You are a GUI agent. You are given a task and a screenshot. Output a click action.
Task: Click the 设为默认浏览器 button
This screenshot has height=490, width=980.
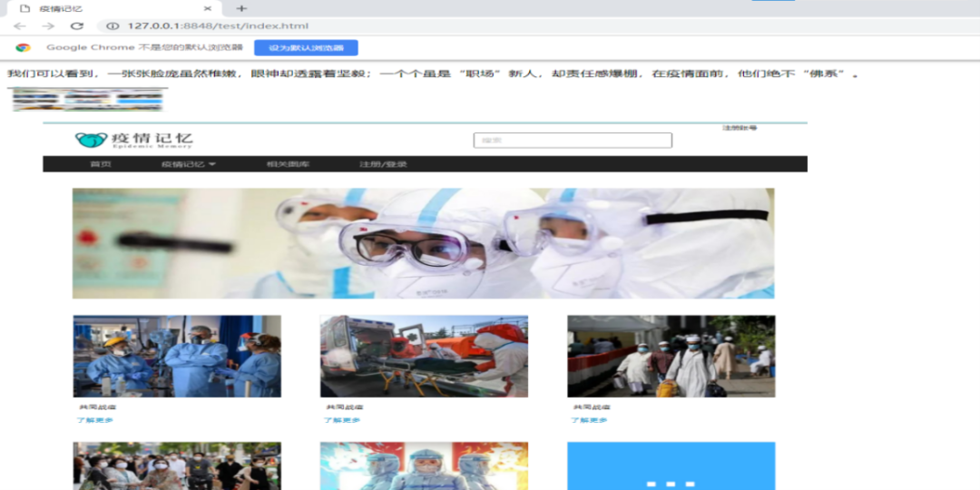[306, 48]
